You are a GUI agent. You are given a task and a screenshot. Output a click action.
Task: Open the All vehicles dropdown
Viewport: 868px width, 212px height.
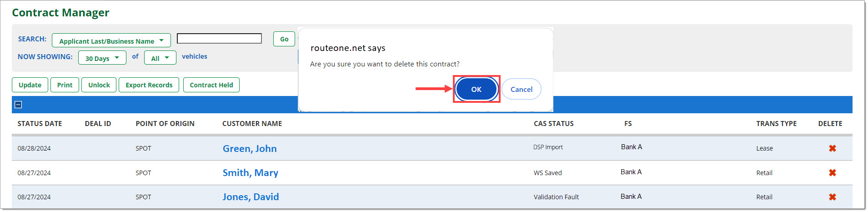click(x=160, y=58)
